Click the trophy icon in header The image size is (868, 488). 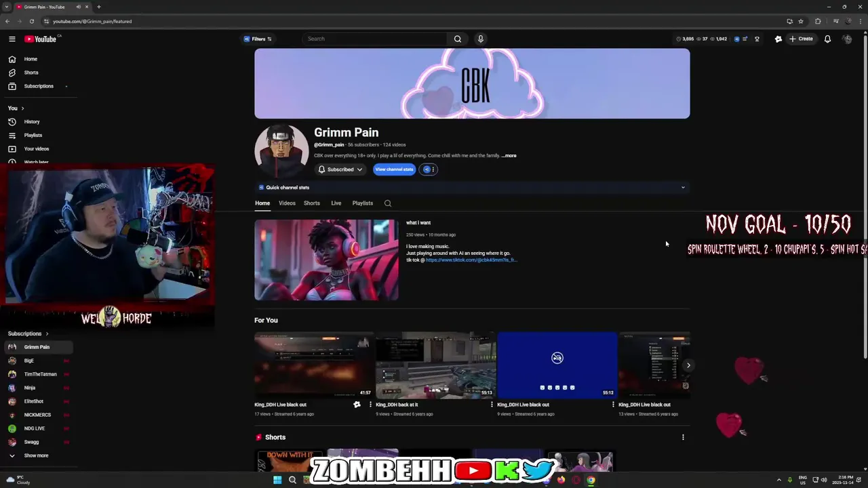(757, 39)
